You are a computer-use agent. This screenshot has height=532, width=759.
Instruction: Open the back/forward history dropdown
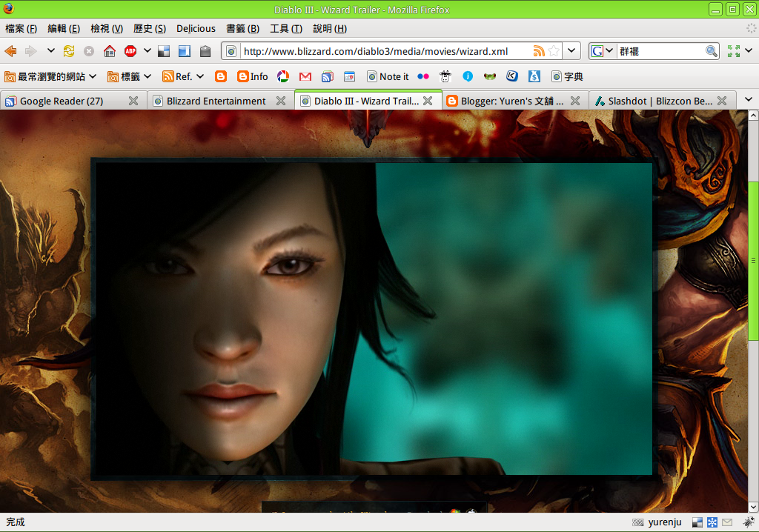tap(51, 50)
